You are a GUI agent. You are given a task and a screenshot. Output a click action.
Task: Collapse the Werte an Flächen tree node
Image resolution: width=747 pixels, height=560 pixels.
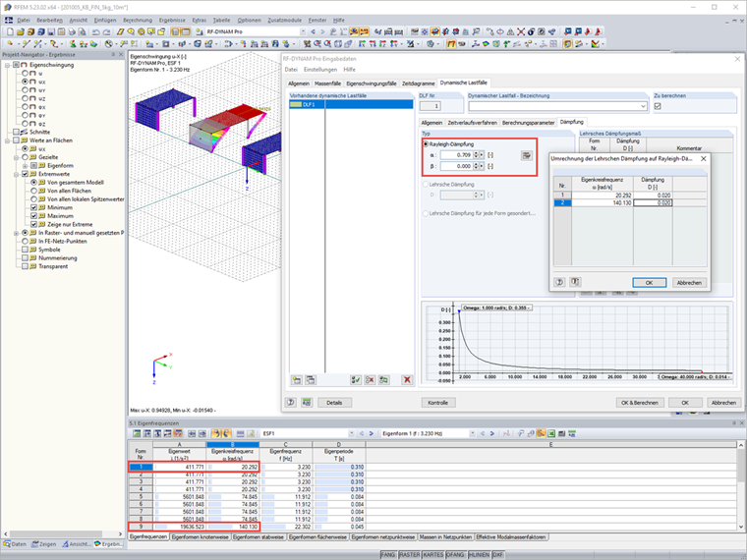[7, 140]
